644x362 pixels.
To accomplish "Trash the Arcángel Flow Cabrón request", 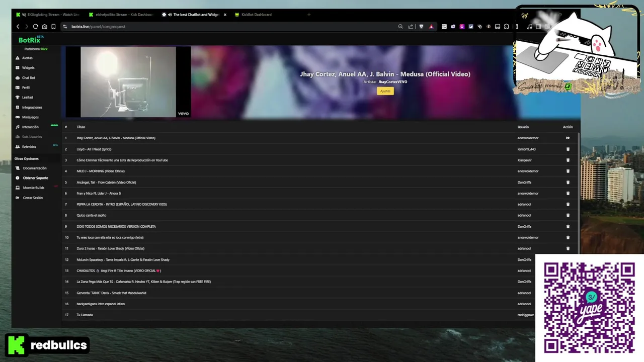I will pyautogui.click(x=568, y=182).
